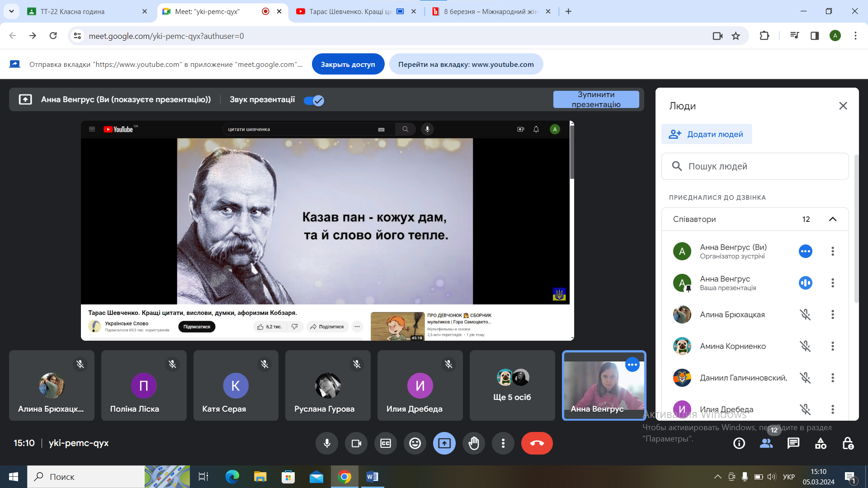The height and width of the screenshot is (488, 868).
Task: Open the Ще 5 осіб tile
Action: coord(512,385)
